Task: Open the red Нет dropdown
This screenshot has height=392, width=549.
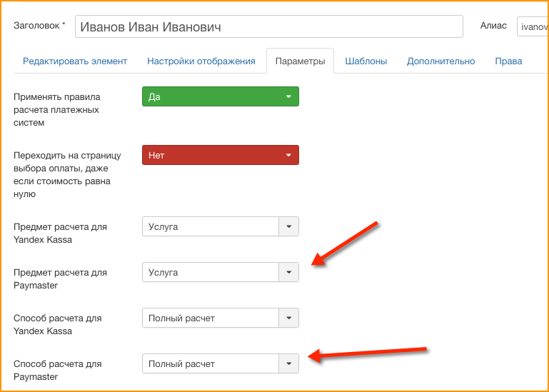Action: click(x=221, y=155)
